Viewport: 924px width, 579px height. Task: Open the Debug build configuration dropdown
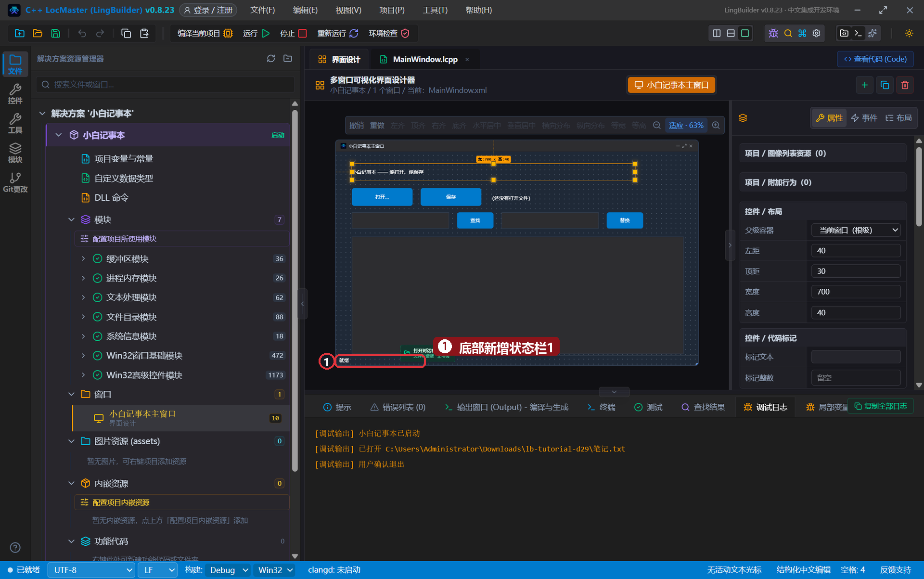pyautogui.click(x=228, y=570)
